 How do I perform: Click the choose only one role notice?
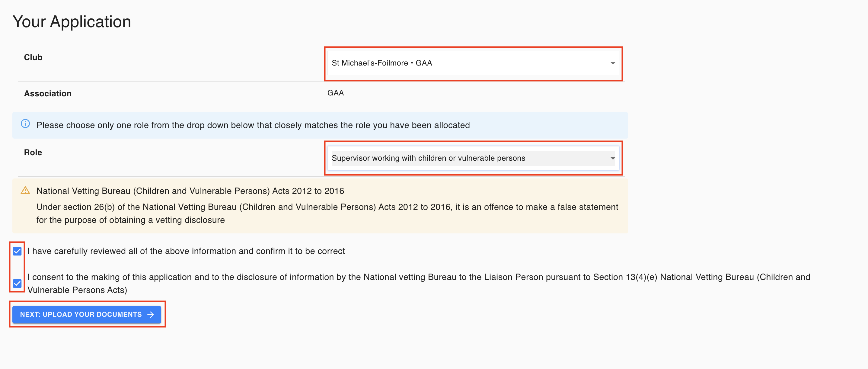pos(253,125)
